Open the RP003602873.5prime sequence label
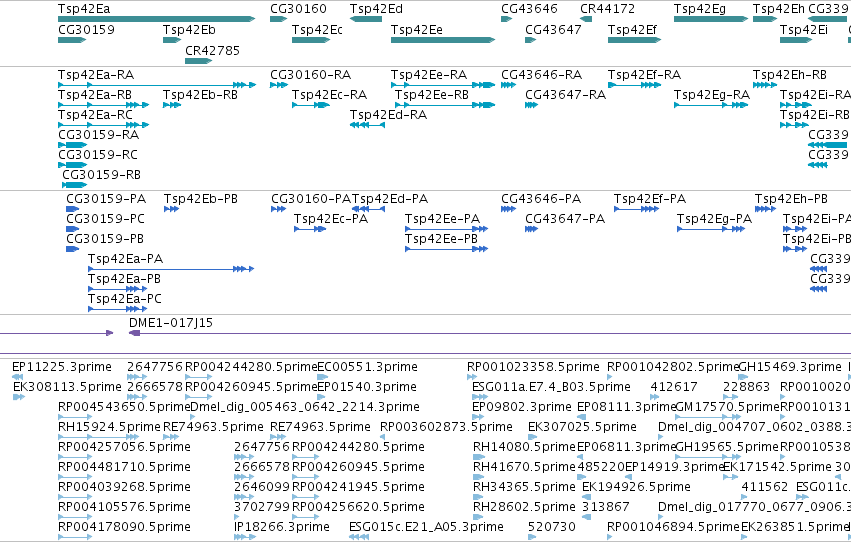 [x=446, y=427]
